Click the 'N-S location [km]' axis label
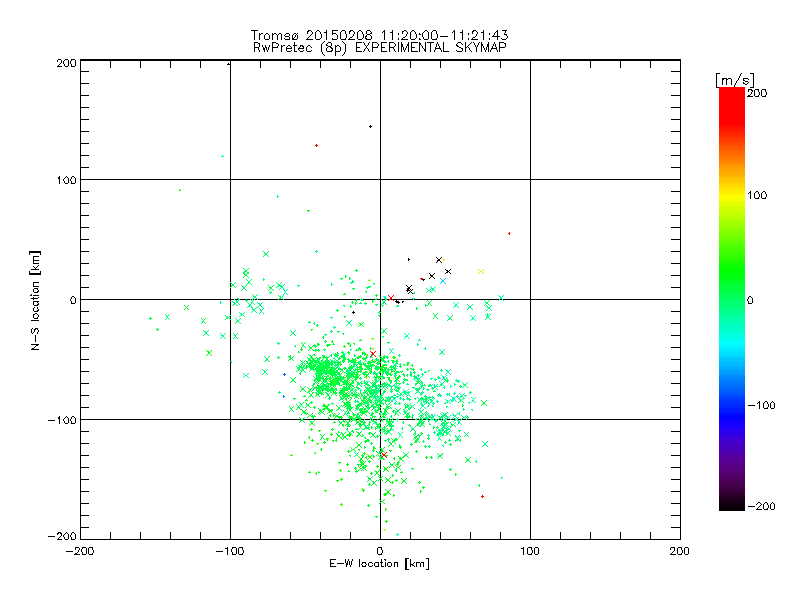 click(x=35, y=300)
